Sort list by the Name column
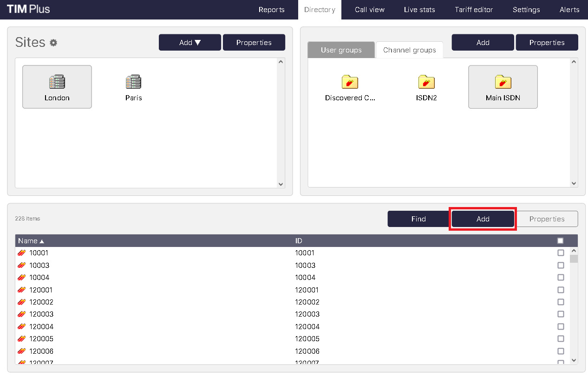This screenshot has width=588, height=376. click(28, 241)
